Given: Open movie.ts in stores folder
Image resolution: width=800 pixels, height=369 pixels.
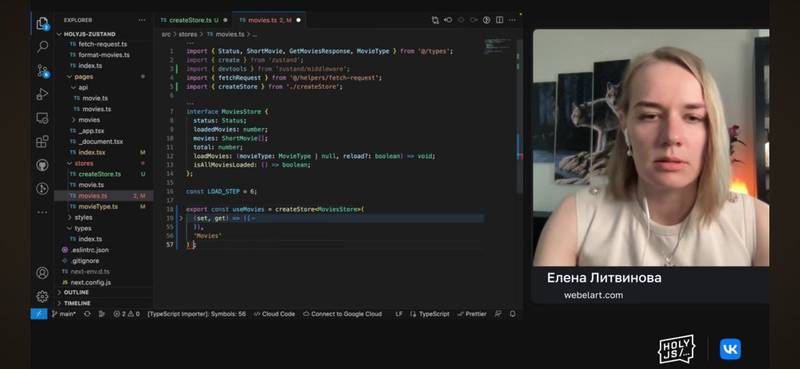Looking at the screenshot, I should (91, 185).
